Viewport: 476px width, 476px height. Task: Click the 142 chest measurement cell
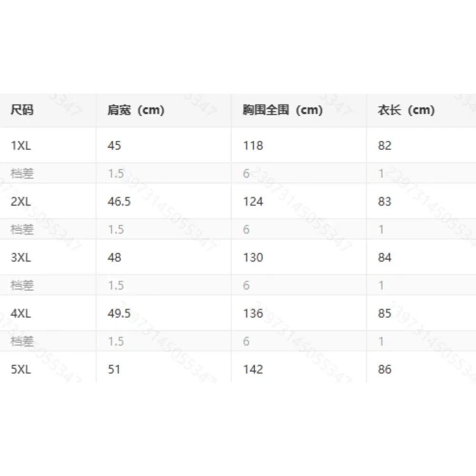(253, 369)
